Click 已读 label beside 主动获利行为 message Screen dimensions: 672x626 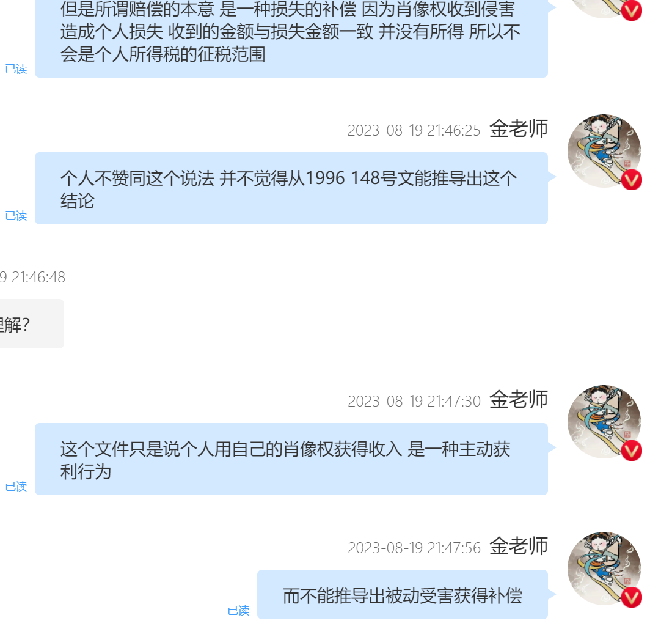click(x=16, y=486)
